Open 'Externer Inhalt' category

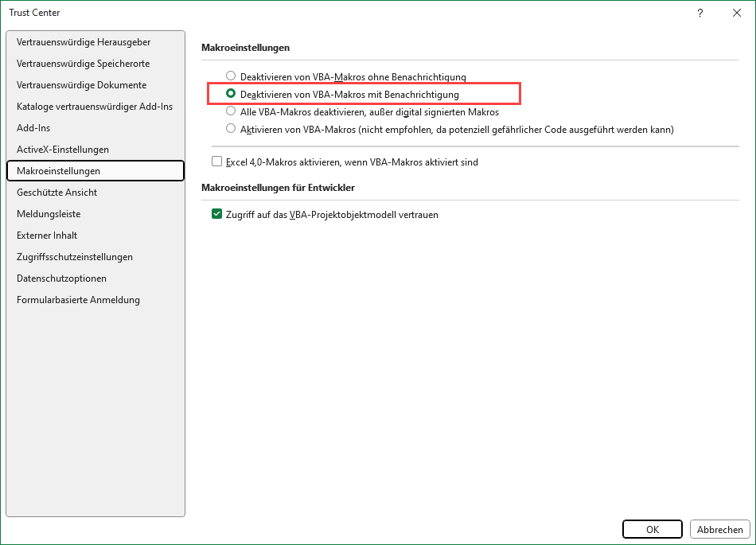[47, 236]
